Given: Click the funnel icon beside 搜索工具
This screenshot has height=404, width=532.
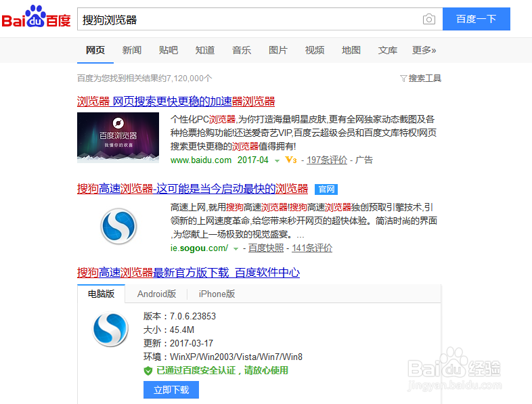Looking at the screenshot, I should [403, 78].
